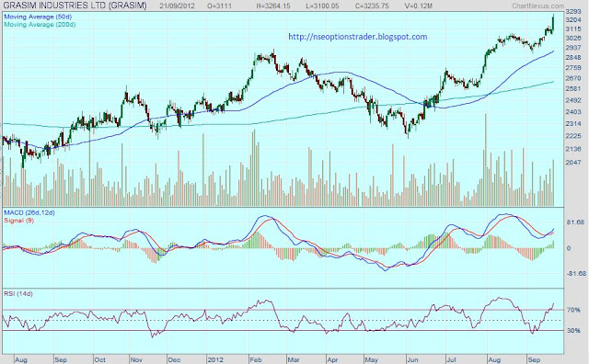Click the 3204 price axis label
This screenshot has width=589, height=364.
[573, 19]
